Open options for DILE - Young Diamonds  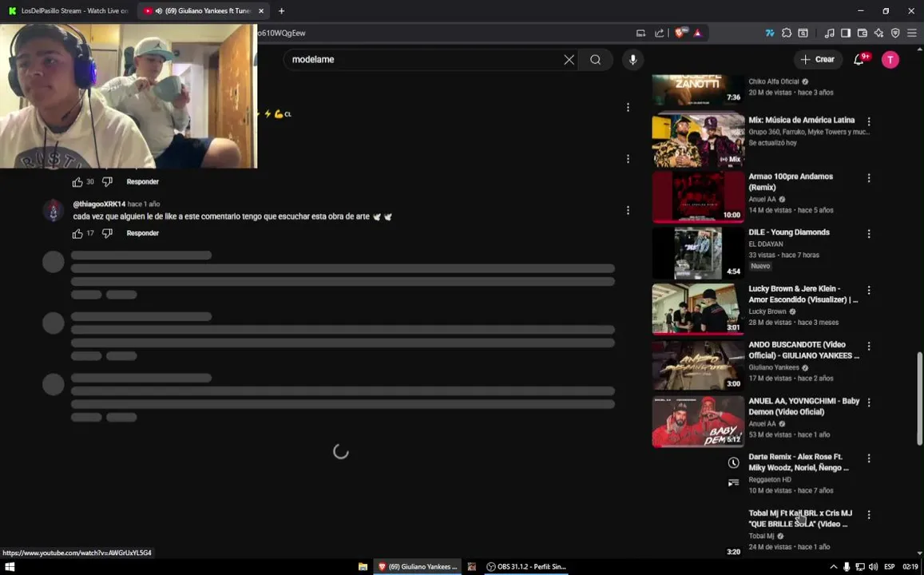pyautogui.click(x=869, y=234)
